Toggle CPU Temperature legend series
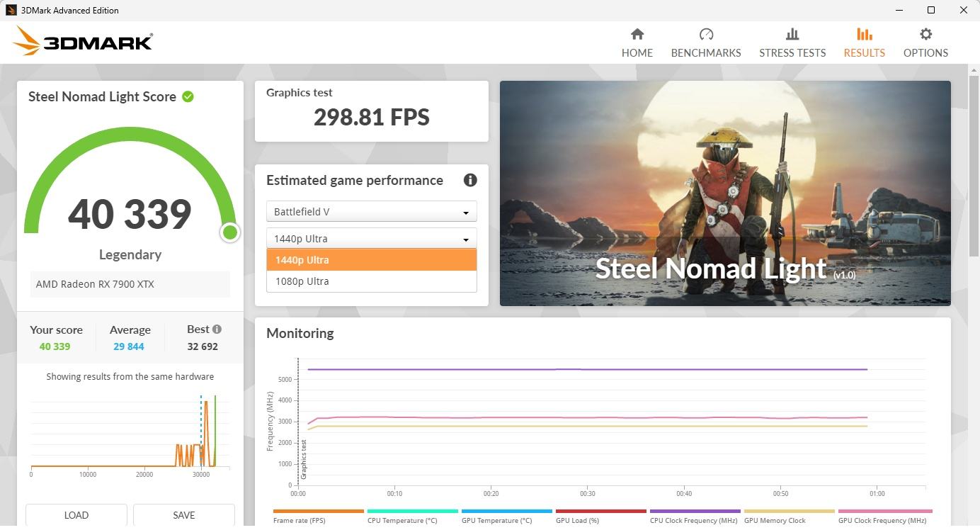 coord(412,517)
